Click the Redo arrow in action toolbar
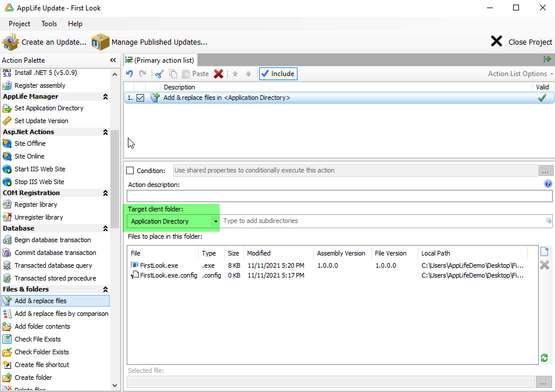 pyautogui.click(x=142, y=74)
